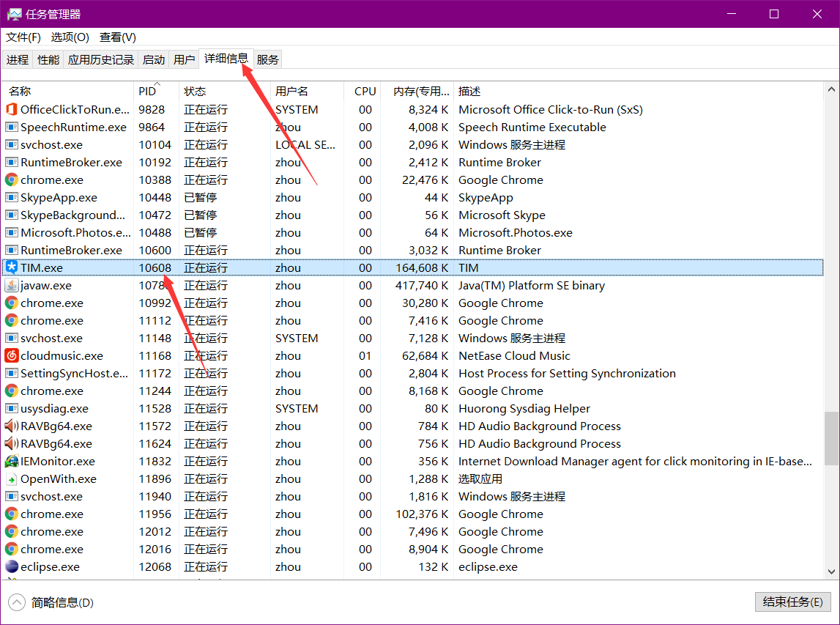Sort by the CPU column header
The image size is (840, 625).
pyautogui.click(x=365, y=92)
